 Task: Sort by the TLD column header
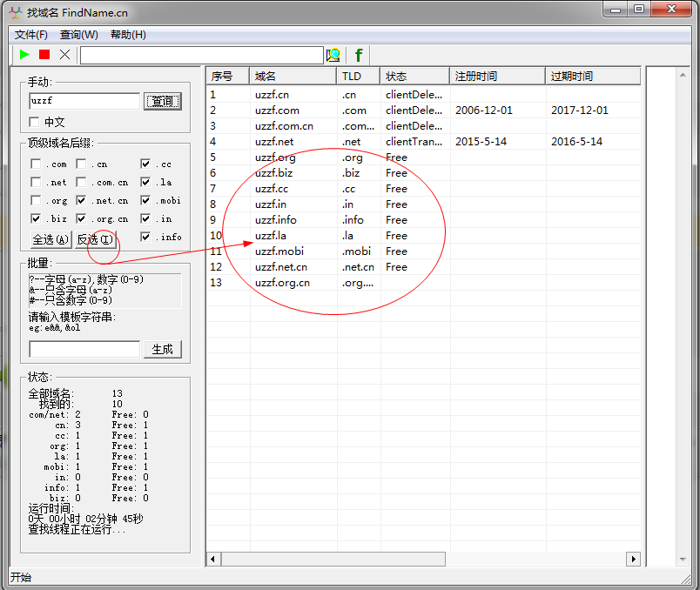point(358,77)
